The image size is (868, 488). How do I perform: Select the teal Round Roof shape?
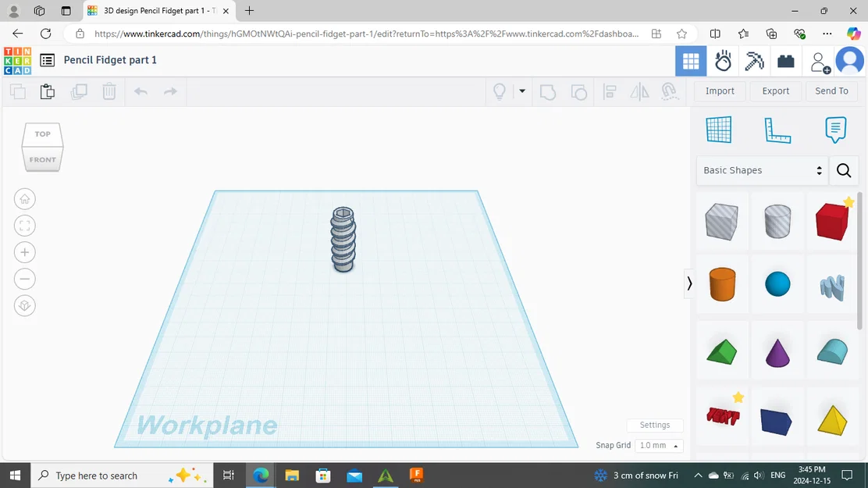click(832, 351)
